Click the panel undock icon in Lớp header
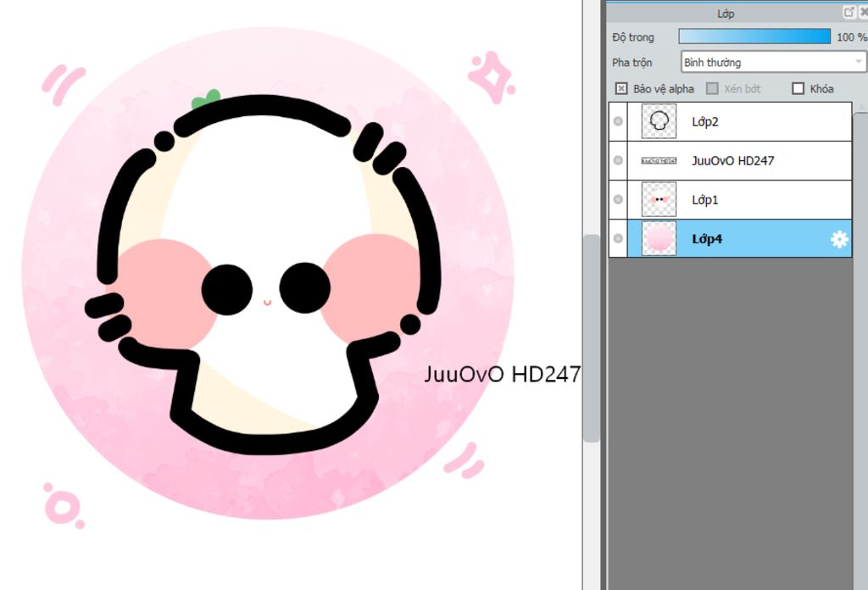The height and width of the screenshot is (590, 868). (849, 12)
